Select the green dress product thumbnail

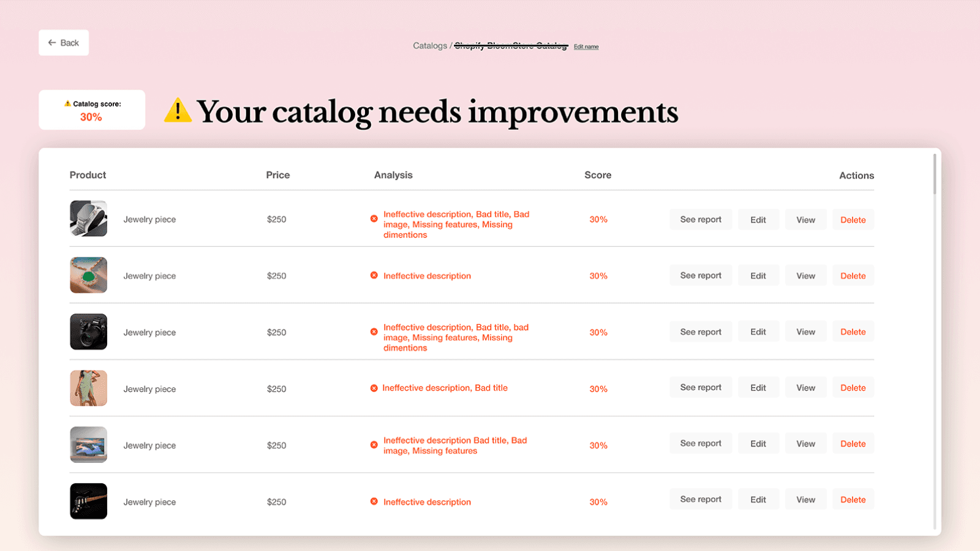pos(88,388)
